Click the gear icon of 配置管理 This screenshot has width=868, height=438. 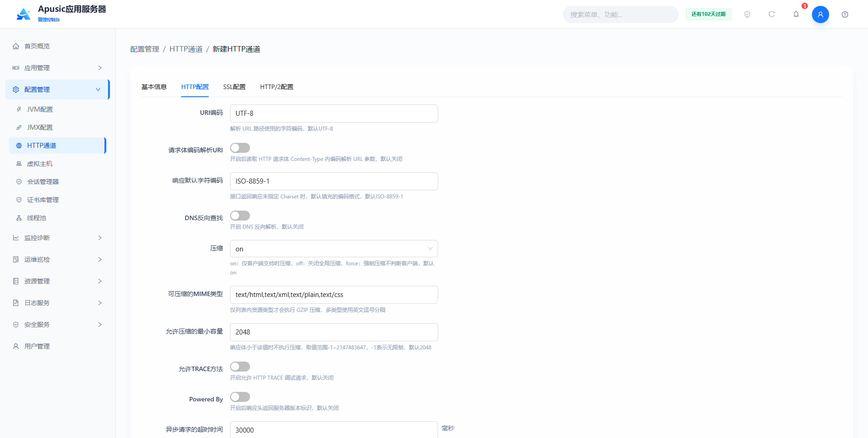pos(16,89)
